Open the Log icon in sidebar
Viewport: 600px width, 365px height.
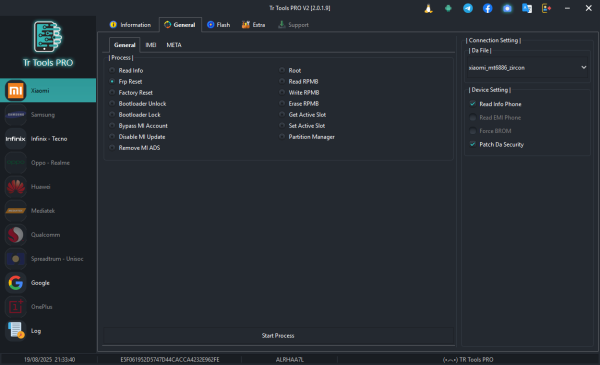click(x=16, y=331)
